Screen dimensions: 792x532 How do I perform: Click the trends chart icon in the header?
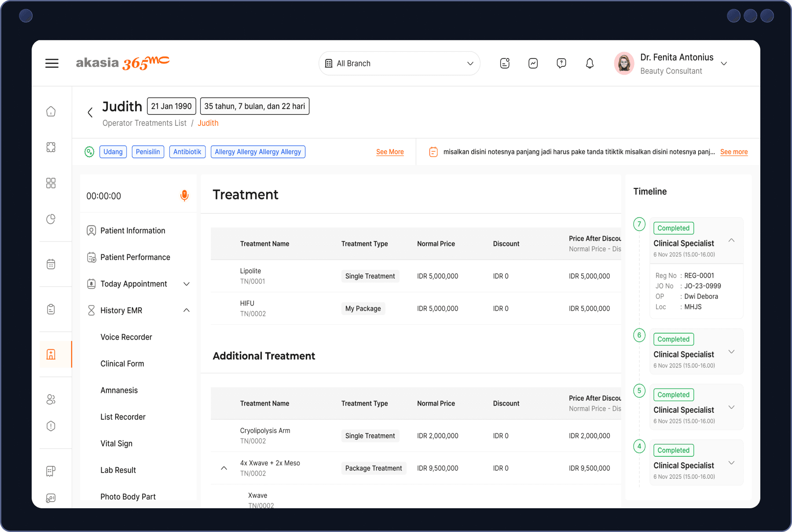click(x=533, y=63)
